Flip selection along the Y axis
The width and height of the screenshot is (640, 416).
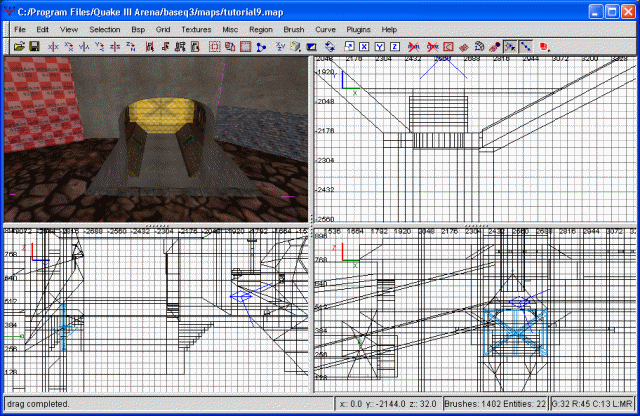[84, 47]
